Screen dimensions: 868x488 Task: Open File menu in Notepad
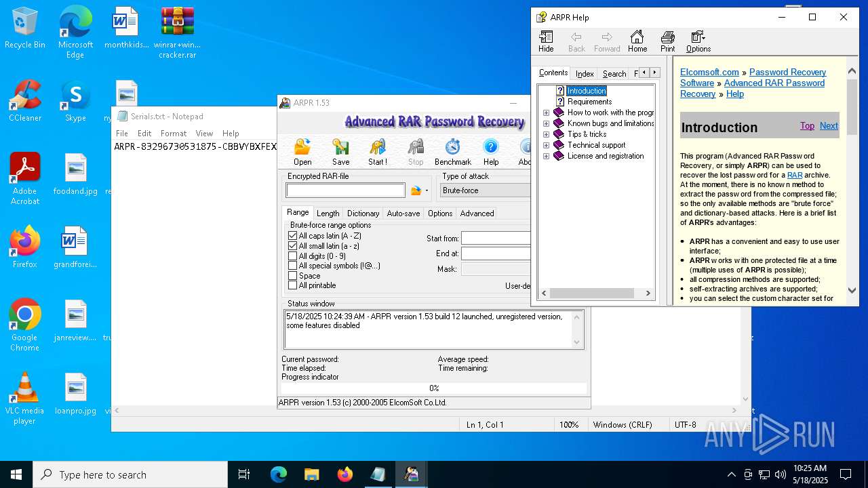pos(122,134)
